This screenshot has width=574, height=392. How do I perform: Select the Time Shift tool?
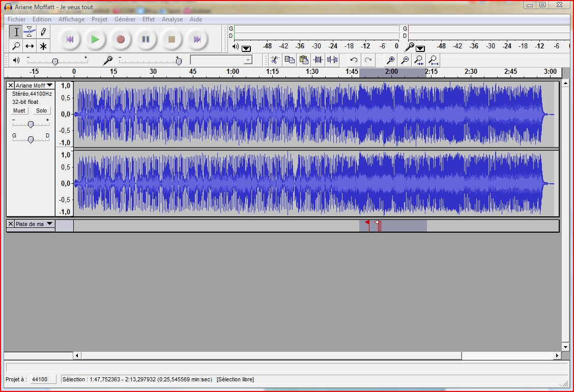(30, 46)
